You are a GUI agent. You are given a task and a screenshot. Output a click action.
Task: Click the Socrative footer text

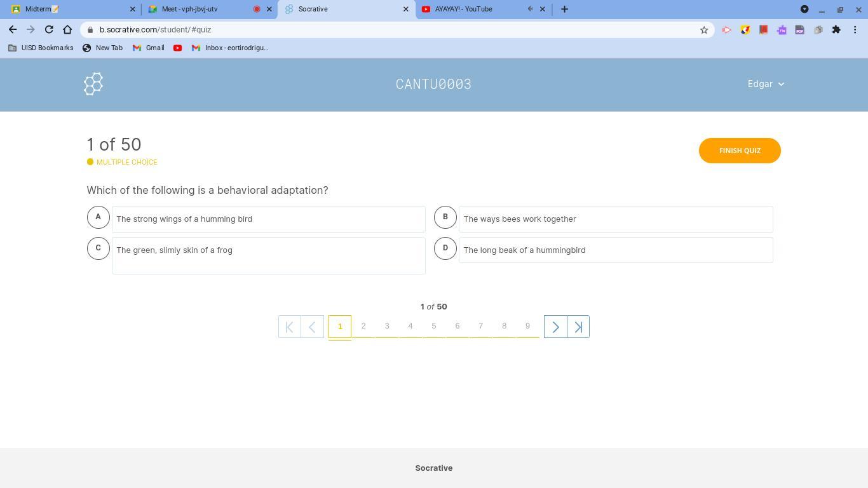tap(434, 468)
